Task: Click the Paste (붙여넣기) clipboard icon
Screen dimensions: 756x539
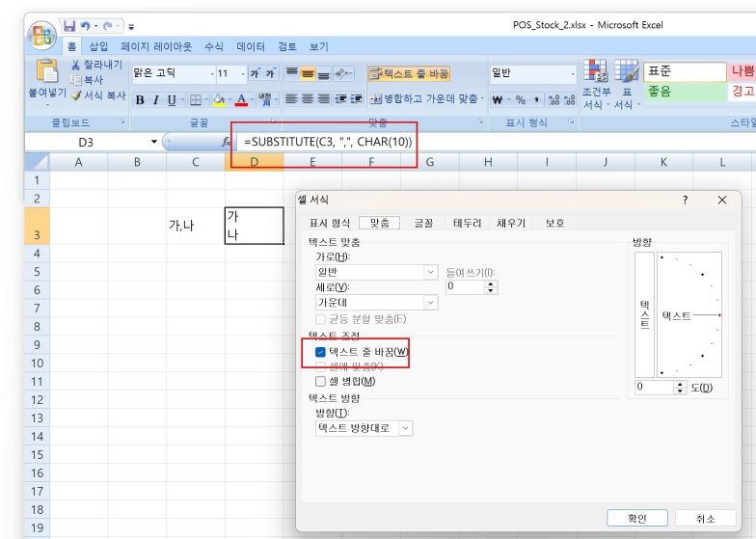Action: point(46,72)
